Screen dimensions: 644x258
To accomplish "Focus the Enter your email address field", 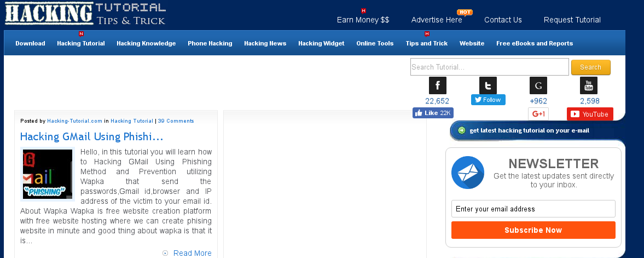I will (x=533, y=209).
